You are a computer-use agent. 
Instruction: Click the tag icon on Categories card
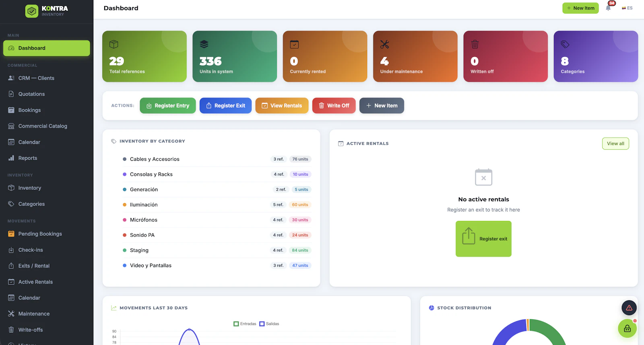point(565,44)
